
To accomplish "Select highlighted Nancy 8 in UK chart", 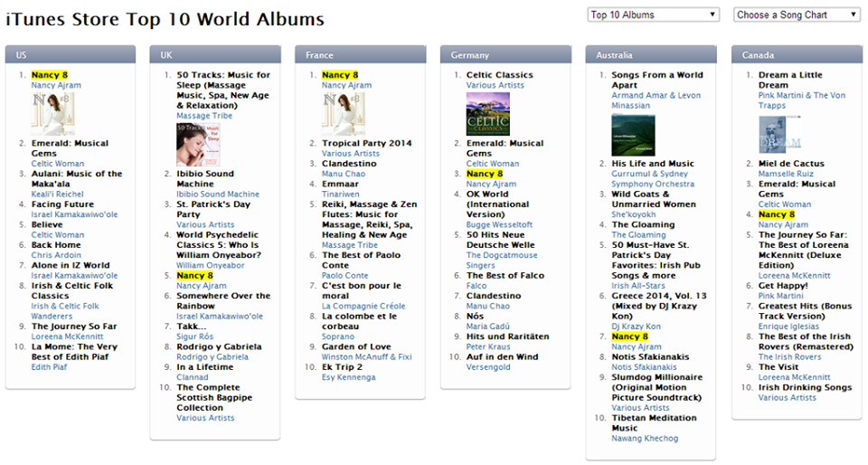I will 195,275.
